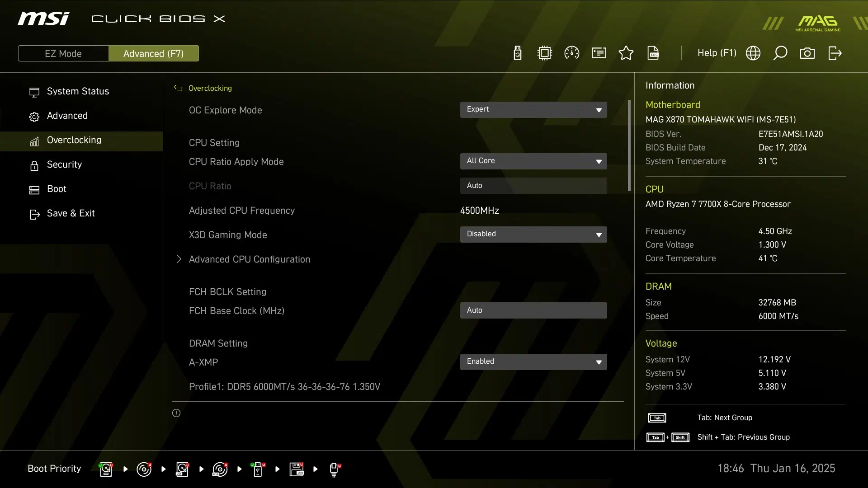
Task: Take a screenshot with camera icon
Action: click(x=807, y=53)
